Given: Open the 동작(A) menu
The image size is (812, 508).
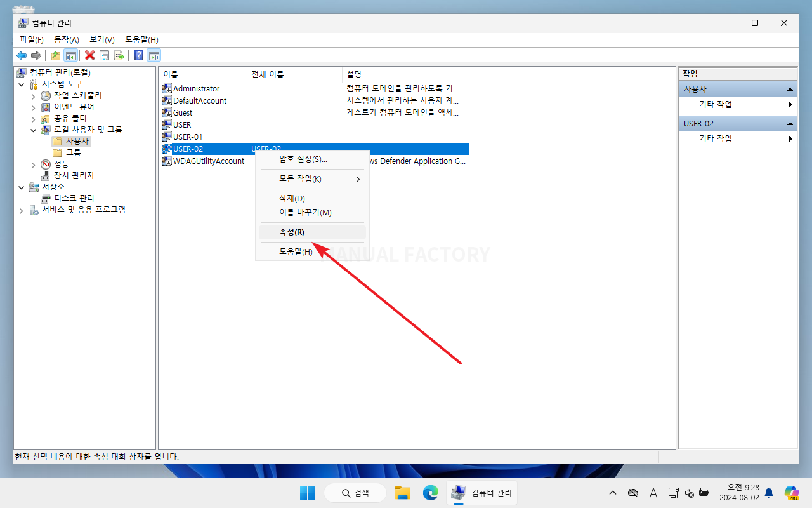Looking at the screenshot, I should point(67,39).
